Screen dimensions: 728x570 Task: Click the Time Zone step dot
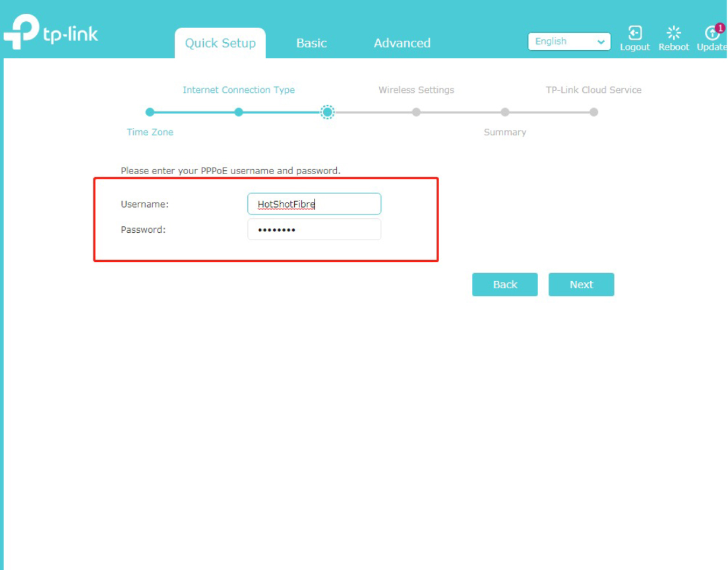pyautogui.click(x=150, y=112)
